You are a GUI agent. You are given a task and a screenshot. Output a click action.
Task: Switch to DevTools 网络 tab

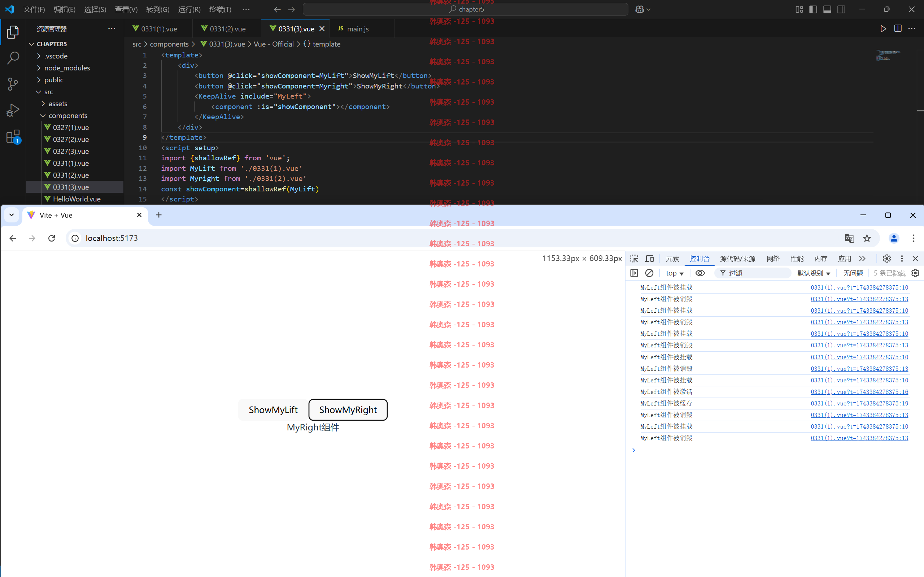pos(773,259)
